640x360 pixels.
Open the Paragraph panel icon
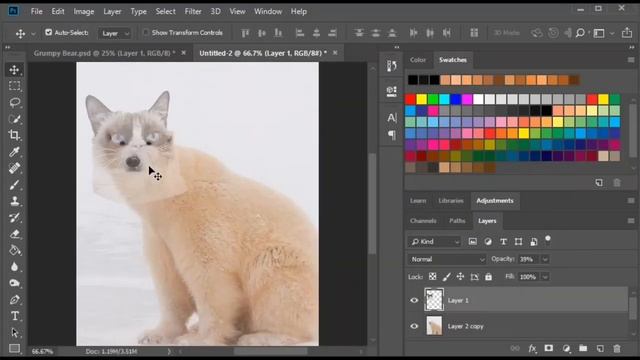click(391, 135)
